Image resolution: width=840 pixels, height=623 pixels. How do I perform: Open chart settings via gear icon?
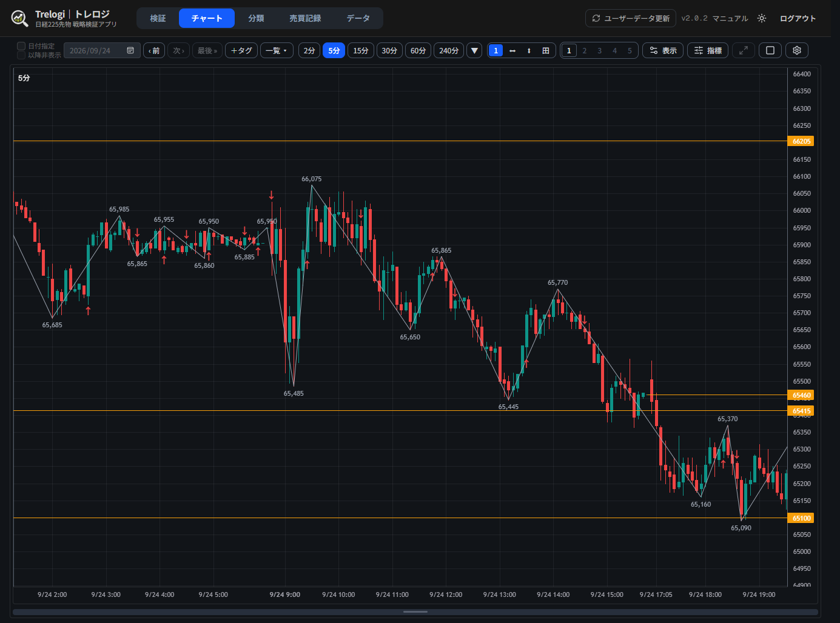797,50
